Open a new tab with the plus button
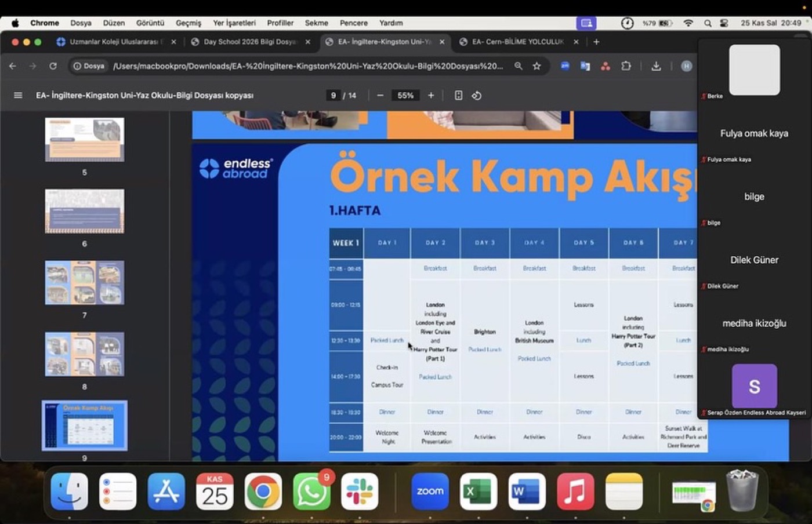812x524 pixels. point(596,42)
